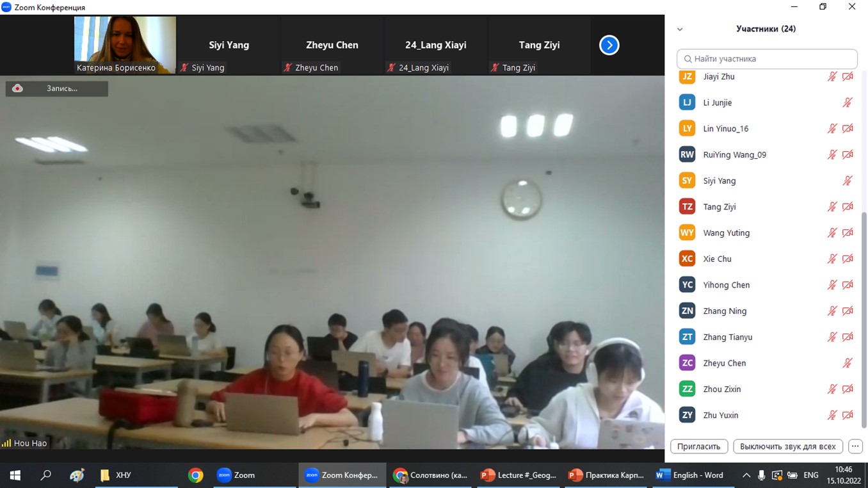Click the Найти участника search field

point(767,59)
